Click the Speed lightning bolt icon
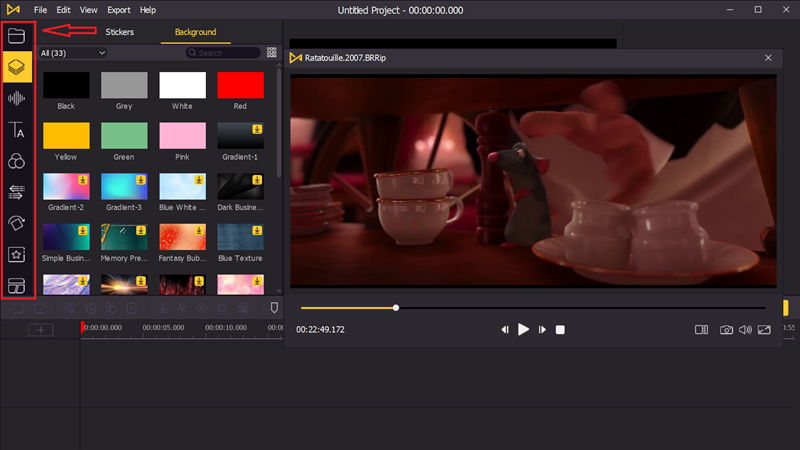Image resolution: width=800 pixels, height=450 pixels. point(182,308)
